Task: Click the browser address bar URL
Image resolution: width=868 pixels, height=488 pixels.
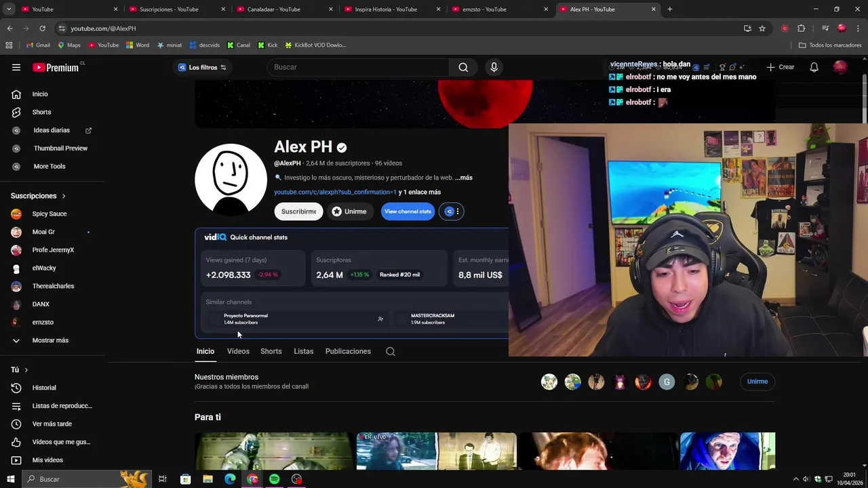Action: click(103, 28)
